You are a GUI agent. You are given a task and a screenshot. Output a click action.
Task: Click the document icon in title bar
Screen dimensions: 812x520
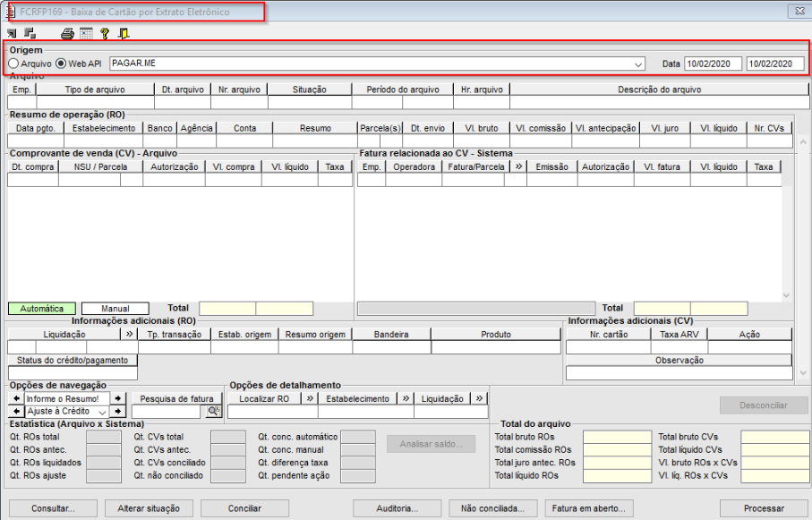coord(11,12)
